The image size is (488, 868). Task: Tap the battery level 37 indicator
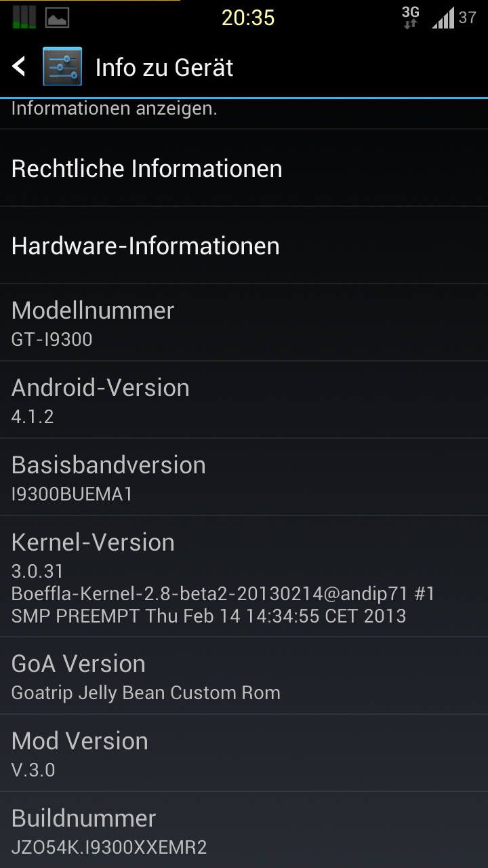pyautogui.click(x=468, y=18)
